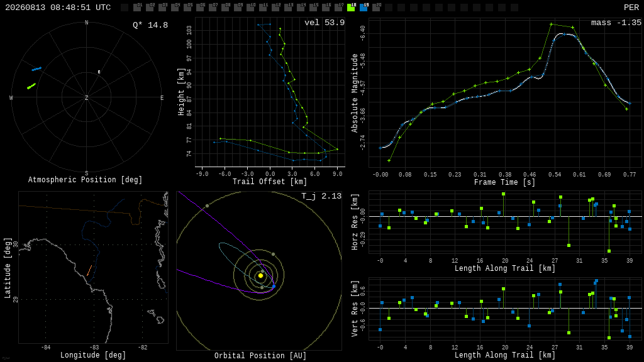
Task: Click the blue Earth marker on orbit plot
Action: coord(274,286)
